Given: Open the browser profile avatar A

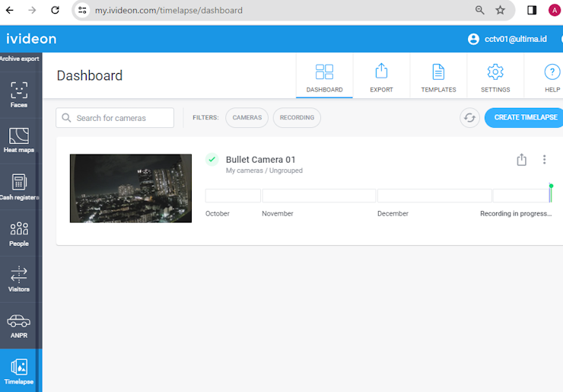Looking at the screenshot, I should coord(555,10).
